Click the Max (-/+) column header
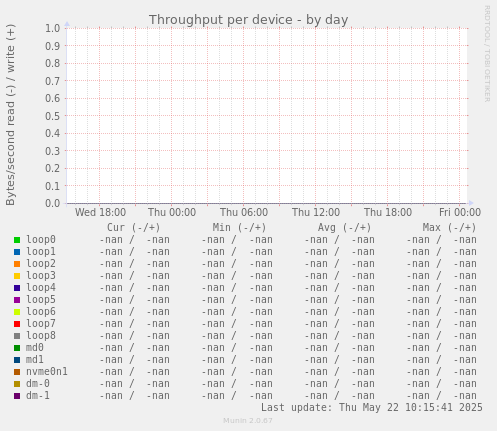497x431 pixels. [449, 228]
